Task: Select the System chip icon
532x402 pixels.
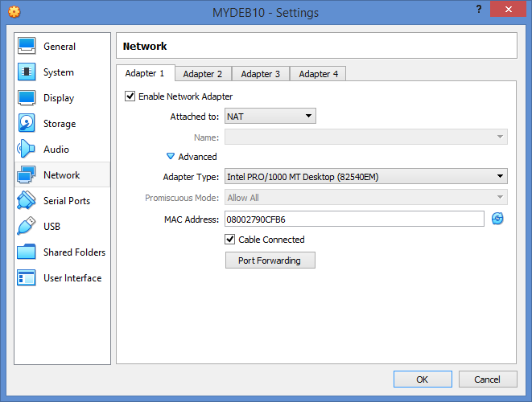Action: pyautogui.click(x=27, y=72)
